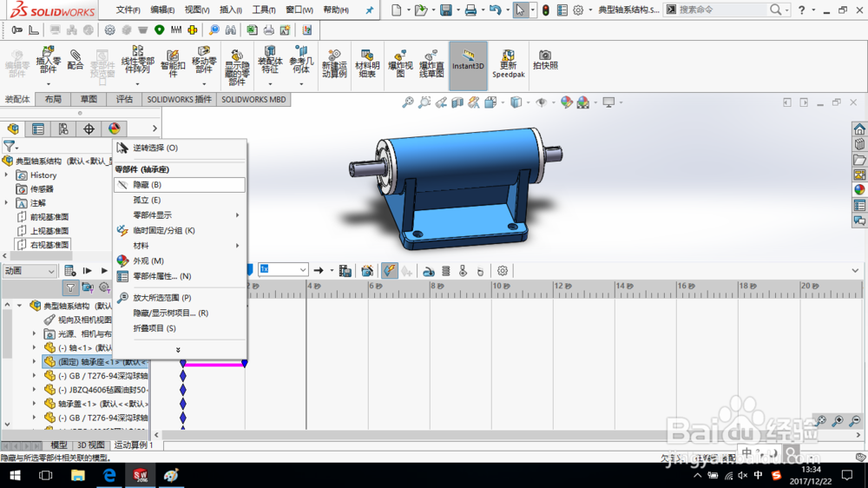868x488 pixels.
Task: Expand the 注解 tree node
Action: tap(7, 202)
